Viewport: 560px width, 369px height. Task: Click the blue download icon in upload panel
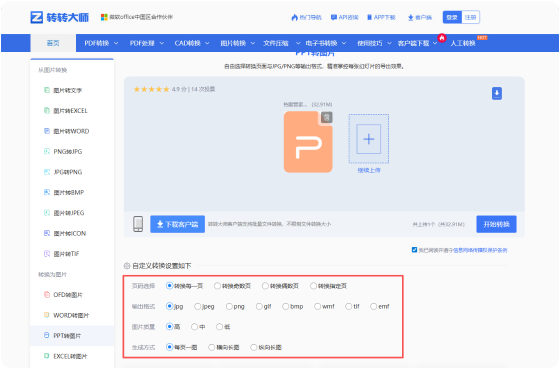coord(497,93)
